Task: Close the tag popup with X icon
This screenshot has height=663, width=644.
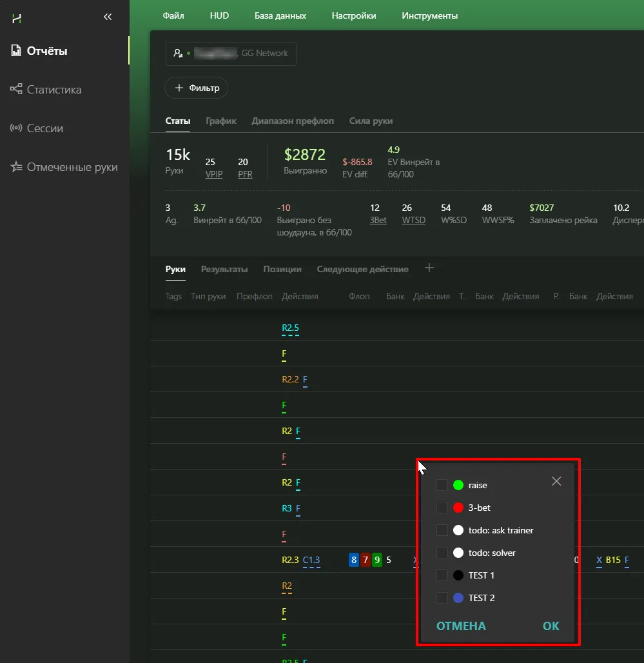Action: click(x=556, y=481)
